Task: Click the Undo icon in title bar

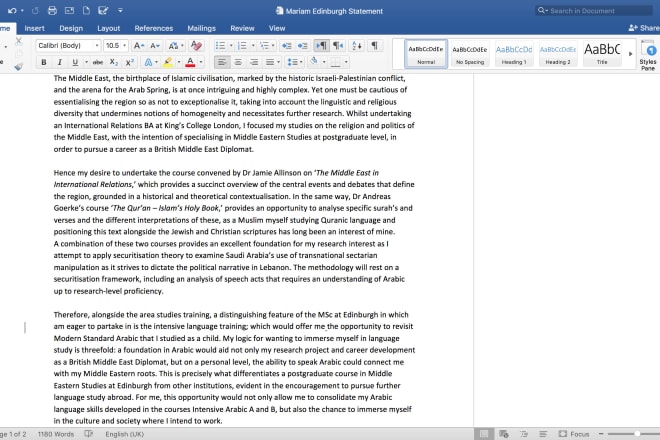Action: (12, 11)
